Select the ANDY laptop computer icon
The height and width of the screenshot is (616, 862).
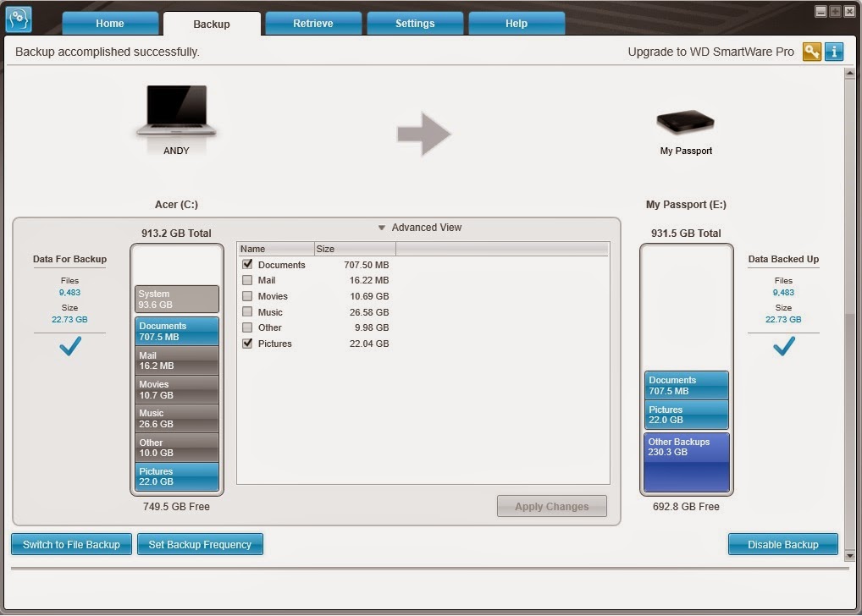click(176, 111)
